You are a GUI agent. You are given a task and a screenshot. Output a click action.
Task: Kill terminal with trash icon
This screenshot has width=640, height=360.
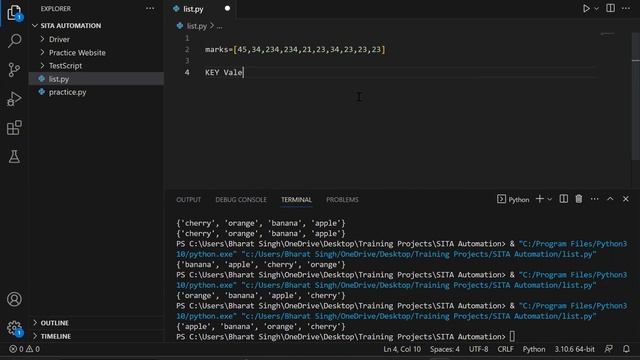click(x=578, y=199)
